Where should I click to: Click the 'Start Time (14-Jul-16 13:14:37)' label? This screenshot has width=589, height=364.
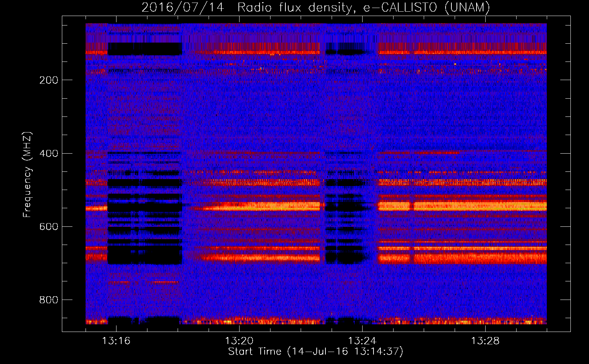316,352
